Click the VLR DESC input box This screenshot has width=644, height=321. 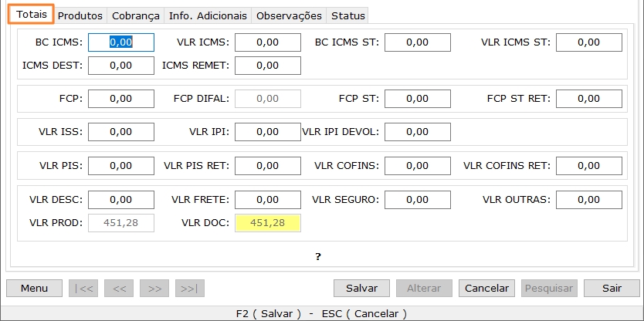[121, 200]
